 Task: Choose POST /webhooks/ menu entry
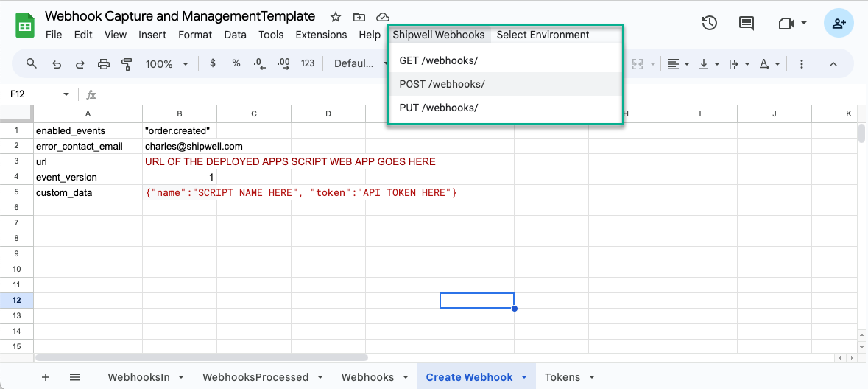coord(505,84)
